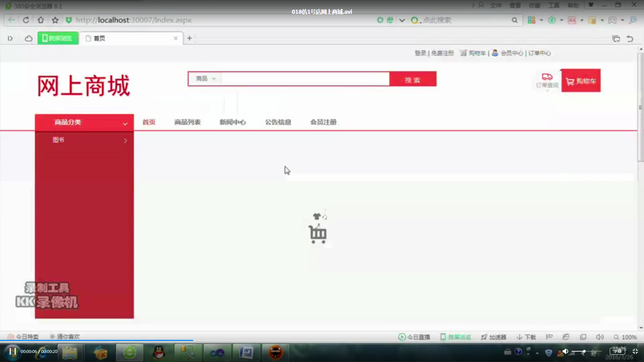This screenshot has width=644, height=362.
Task: Select the 首页 navigation item
Action: coord(149,122)
